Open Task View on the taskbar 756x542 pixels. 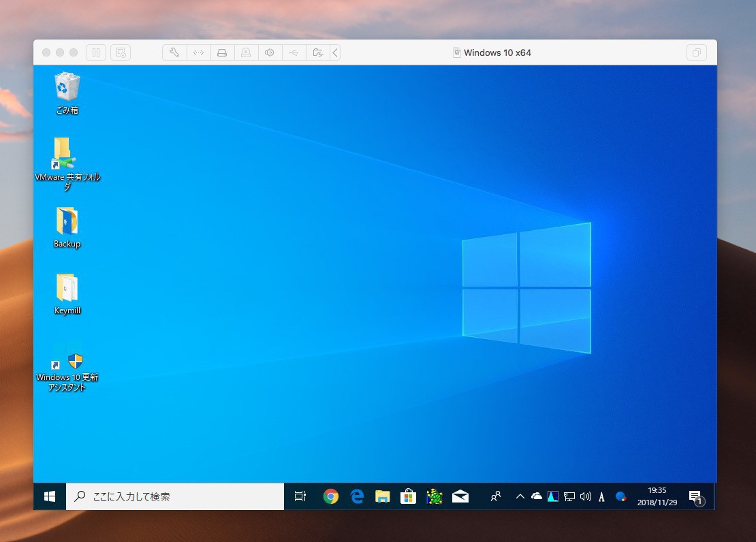(300, 496)
